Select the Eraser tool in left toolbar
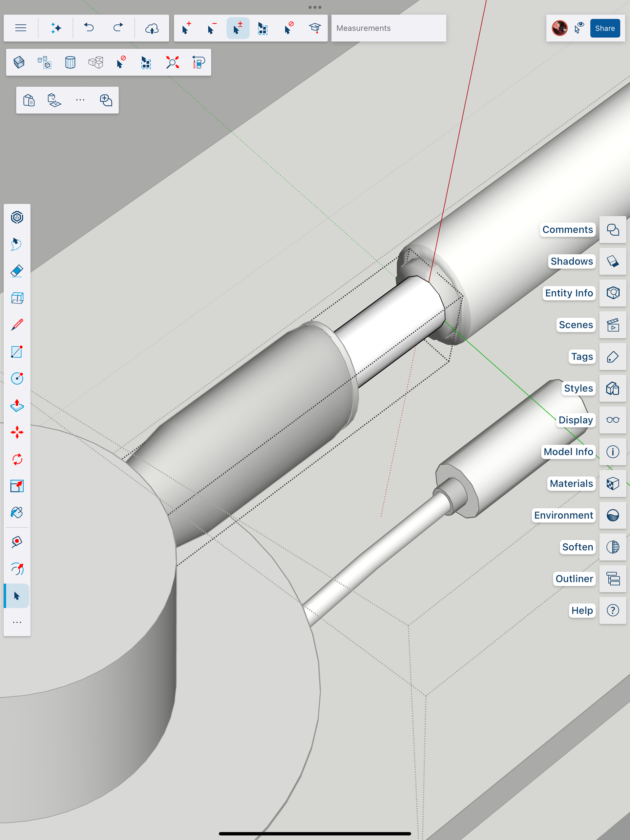630x840 pixels. click(x=17, y=271)
